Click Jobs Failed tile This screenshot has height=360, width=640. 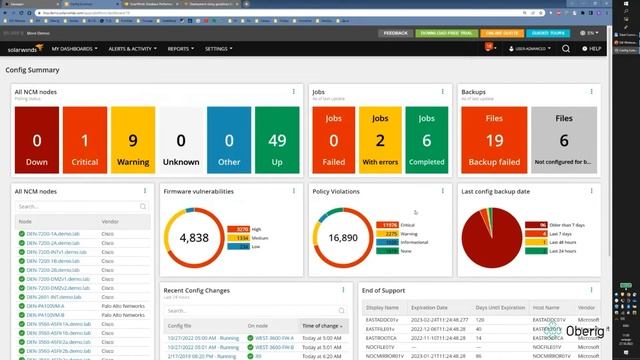click(x=333, y=140)
